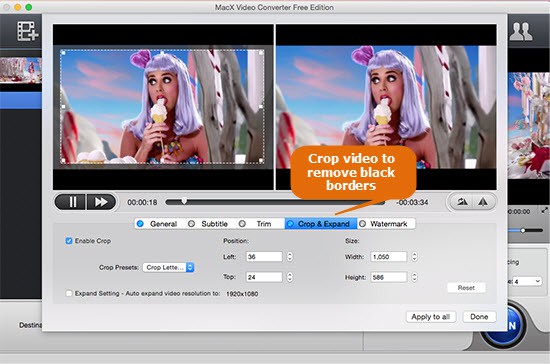550x364 pixels.
Task: Click the Height size input field
Action: tap(389, 277)
